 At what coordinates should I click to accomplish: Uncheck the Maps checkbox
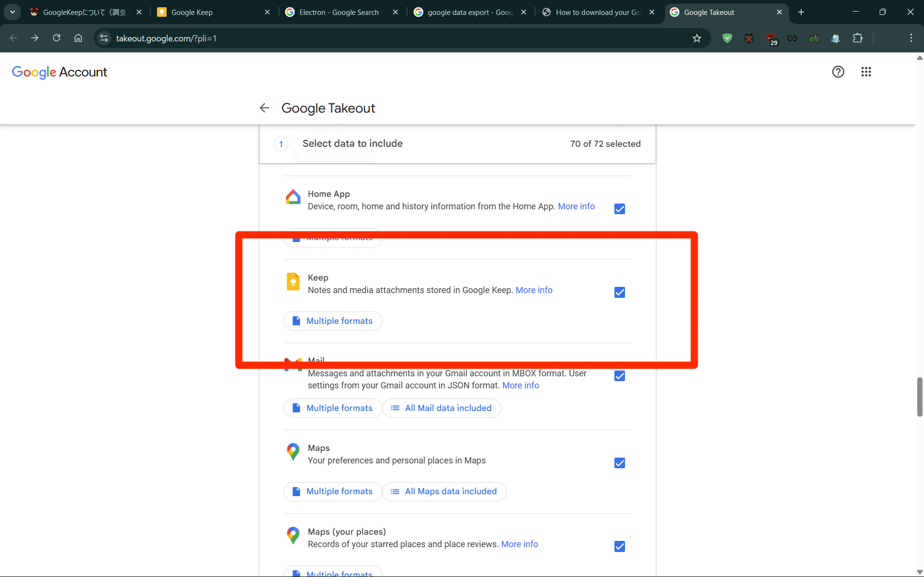pos(620,463)
